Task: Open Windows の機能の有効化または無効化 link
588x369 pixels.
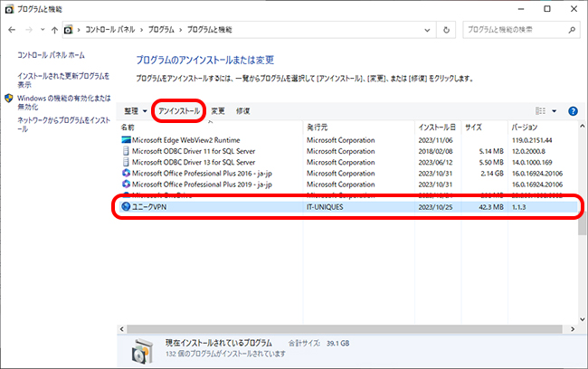Action: [x=63, y=102]
